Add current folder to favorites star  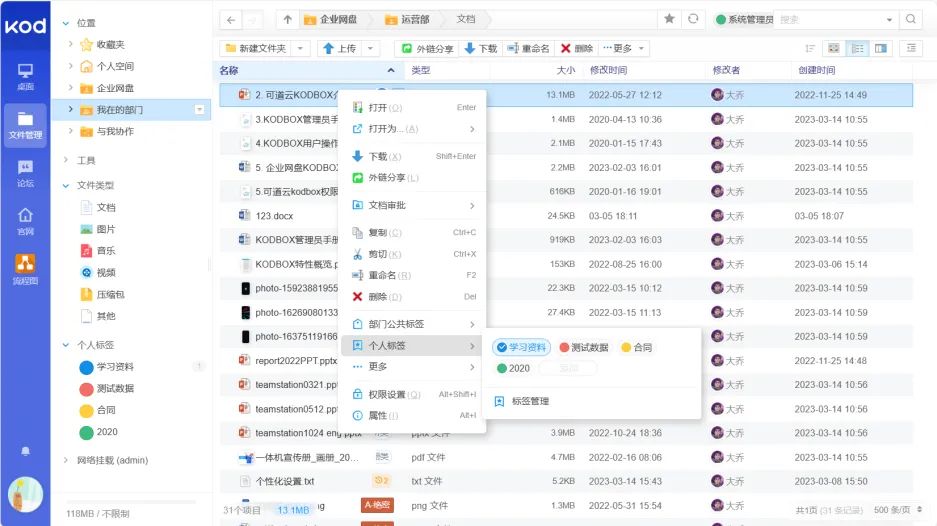point(669,19)
